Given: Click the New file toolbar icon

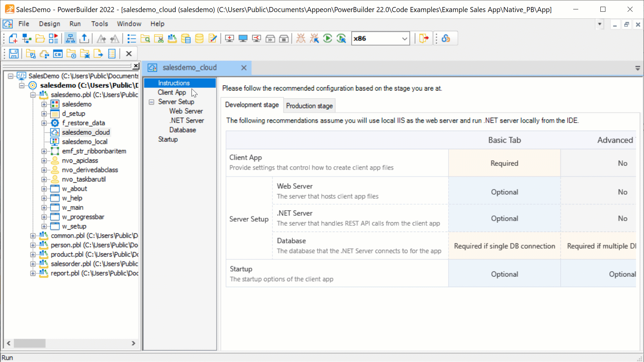Looking at the screenshot, I should (13, 39).
